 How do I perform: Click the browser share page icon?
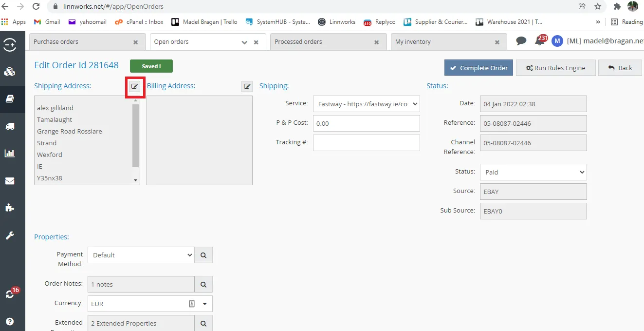(582, 7)
